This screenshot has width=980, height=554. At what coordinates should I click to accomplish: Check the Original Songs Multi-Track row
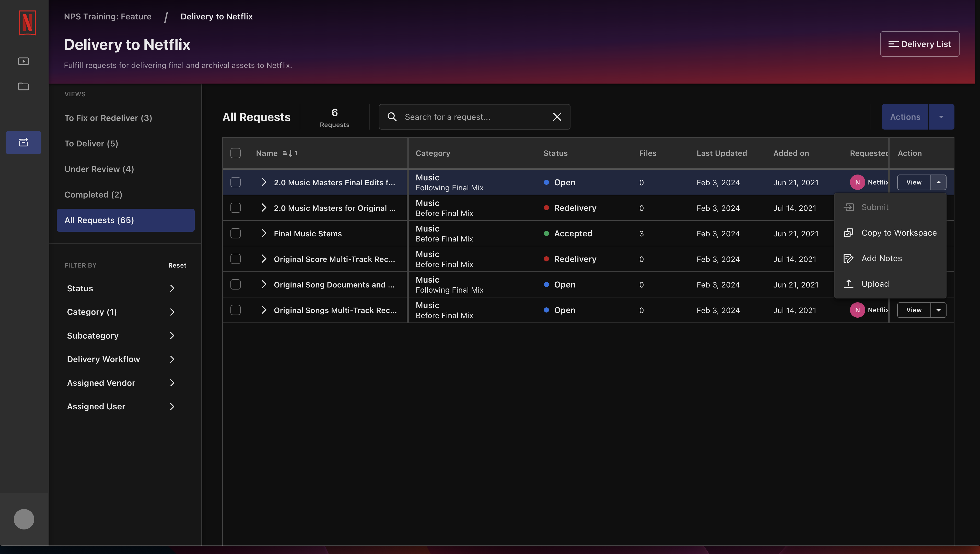pyautogui.click(x=236, y=310)
